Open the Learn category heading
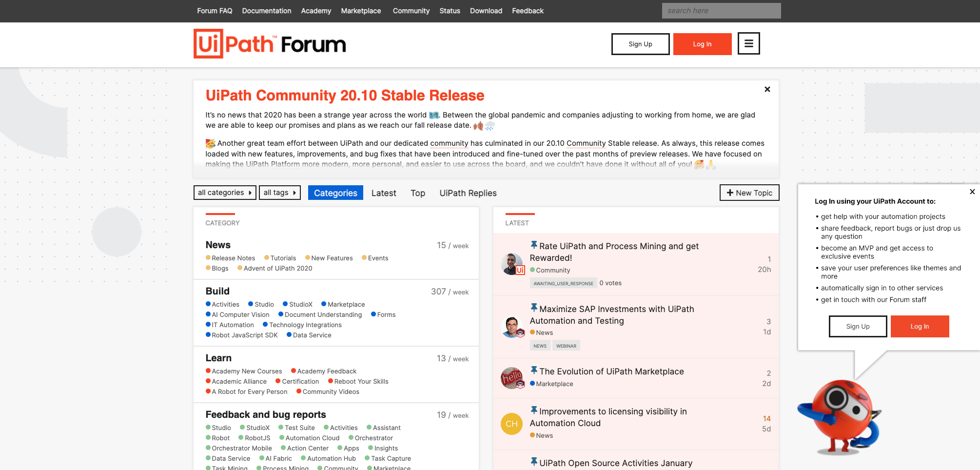The width and height of the screenshot is (980, 470). pos(218,358)
